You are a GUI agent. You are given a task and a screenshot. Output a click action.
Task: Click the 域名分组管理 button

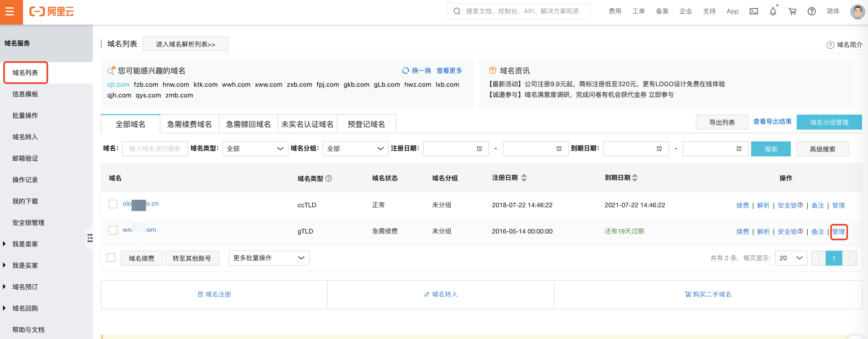point(829,122)
